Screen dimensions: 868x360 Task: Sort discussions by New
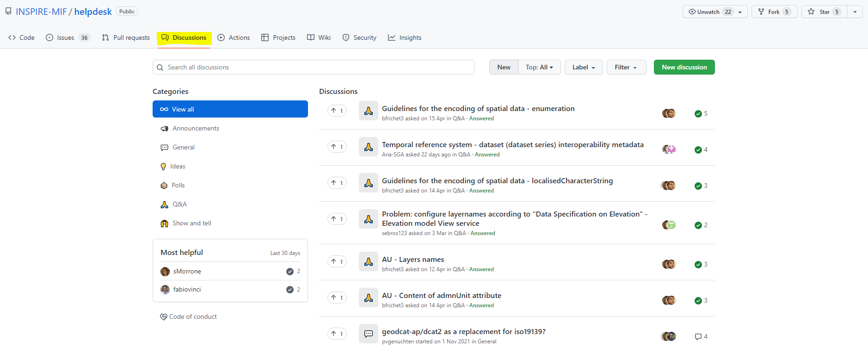point(504,67)
